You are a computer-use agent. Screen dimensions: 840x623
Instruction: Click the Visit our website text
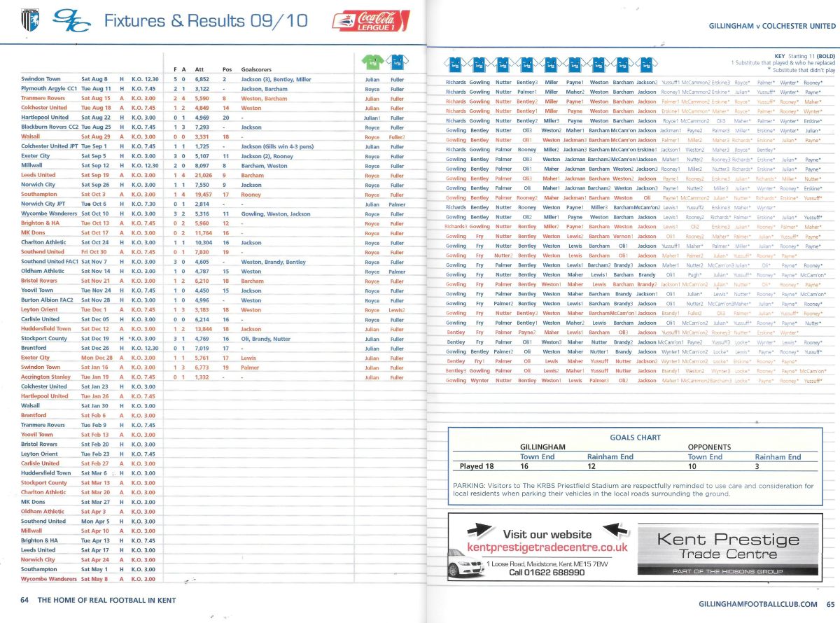click(x=547, y=534)
